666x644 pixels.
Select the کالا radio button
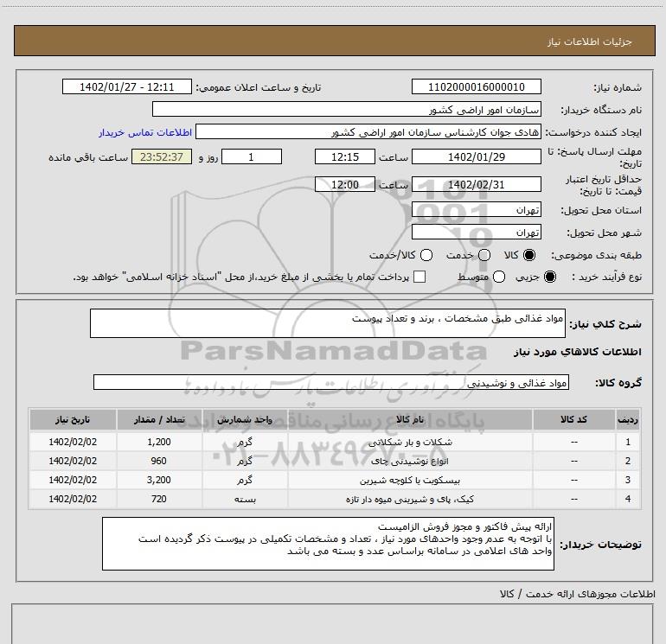529,255
